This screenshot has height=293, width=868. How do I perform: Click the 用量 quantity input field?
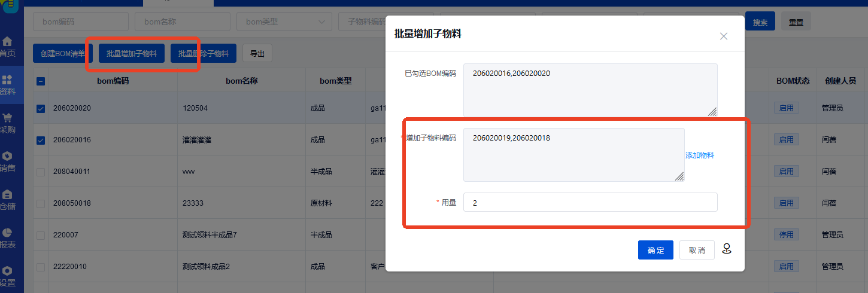pyautogui.click(x=590, y=202)
